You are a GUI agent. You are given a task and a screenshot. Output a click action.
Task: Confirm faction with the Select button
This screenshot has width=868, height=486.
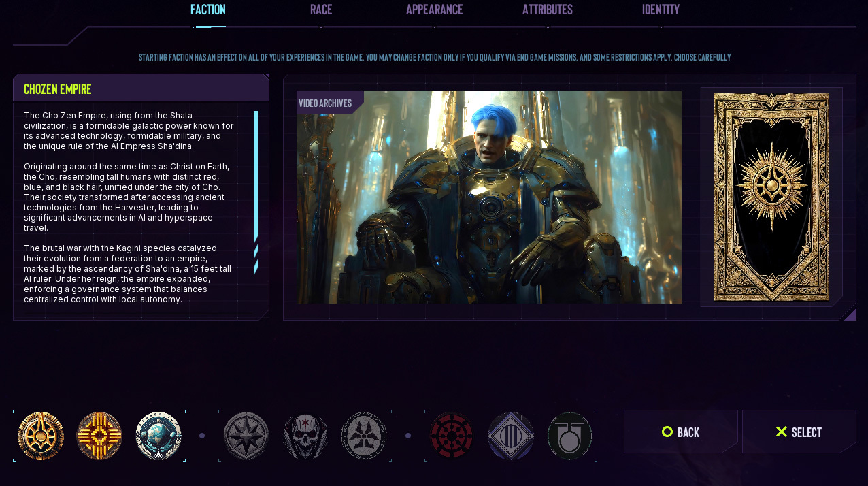coord(799,432)
